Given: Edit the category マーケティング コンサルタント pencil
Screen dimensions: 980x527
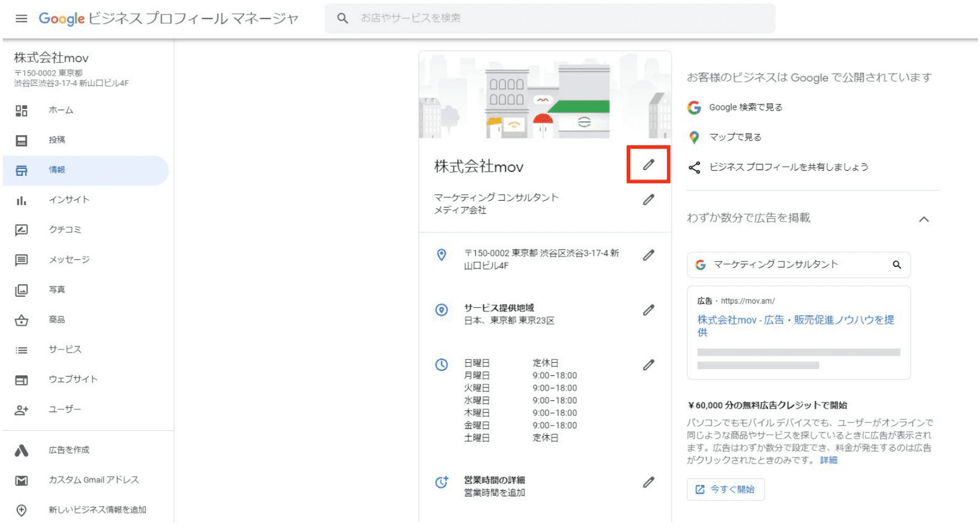Looking at the screenshot, I should coord(649,200).
